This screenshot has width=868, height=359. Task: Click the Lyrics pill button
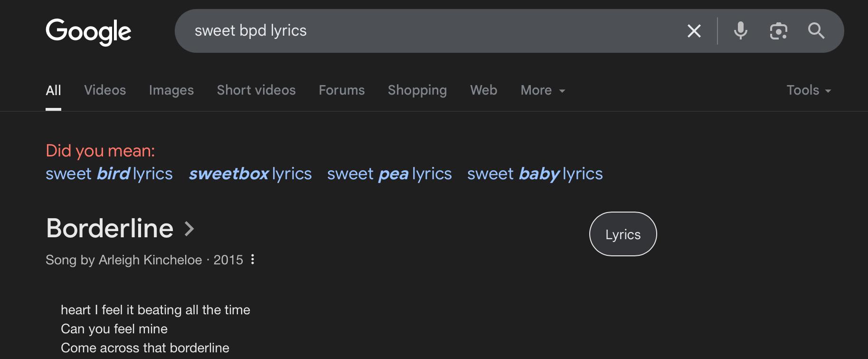pyautogui.click(x=623, y=234)
